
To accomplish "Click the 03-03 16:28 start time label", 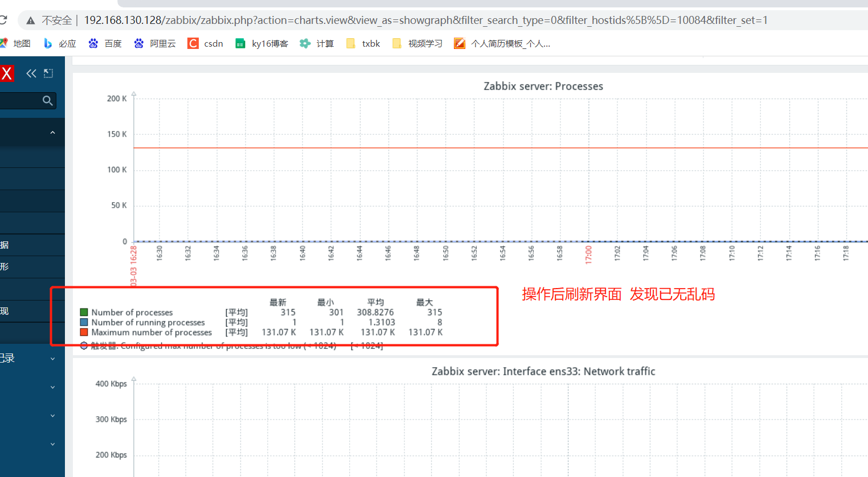I will click(x=134, y=266).
